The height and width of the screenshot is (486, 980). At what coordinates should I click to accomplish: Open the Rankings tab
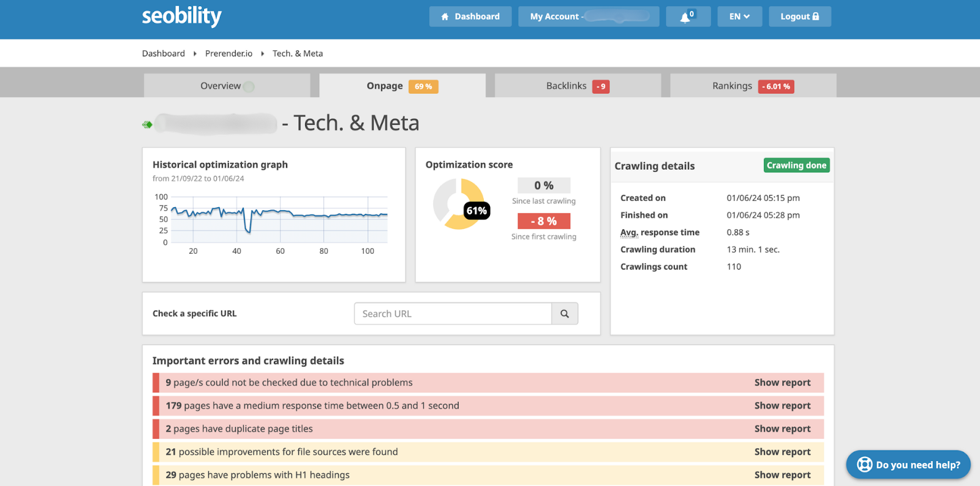coord(753,86)
